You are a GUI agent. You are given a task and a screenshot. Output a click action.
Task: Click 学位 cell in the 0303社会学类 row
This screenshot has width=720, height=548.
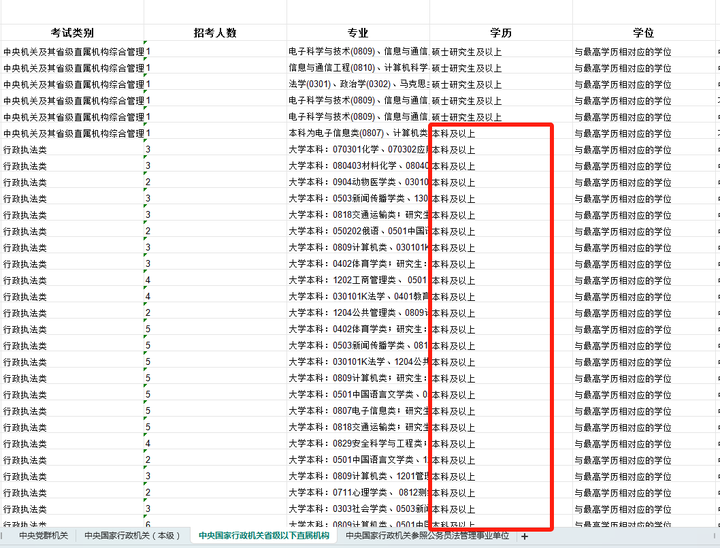[x=643, y=509]
